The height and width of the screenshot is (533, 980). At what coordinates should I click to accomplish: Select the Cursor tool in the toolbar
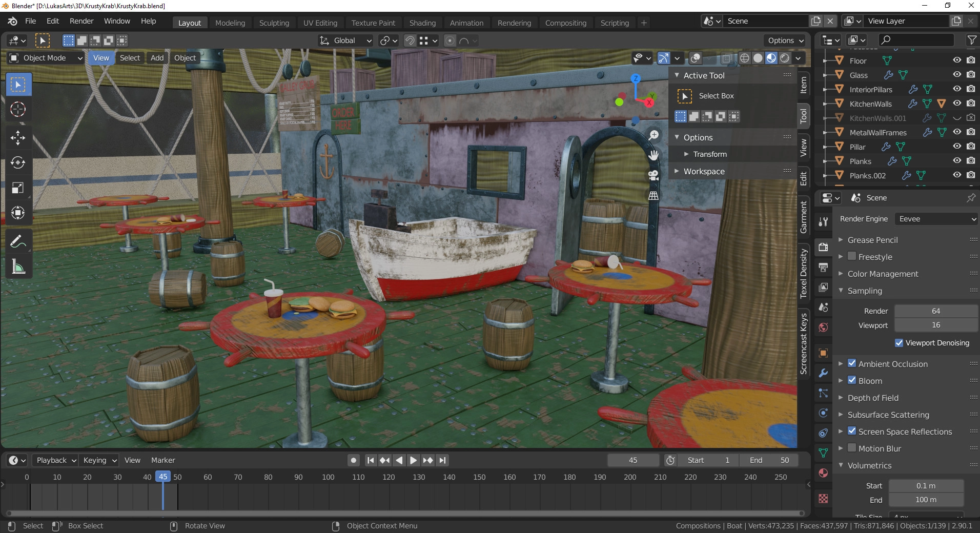[18, 110]
